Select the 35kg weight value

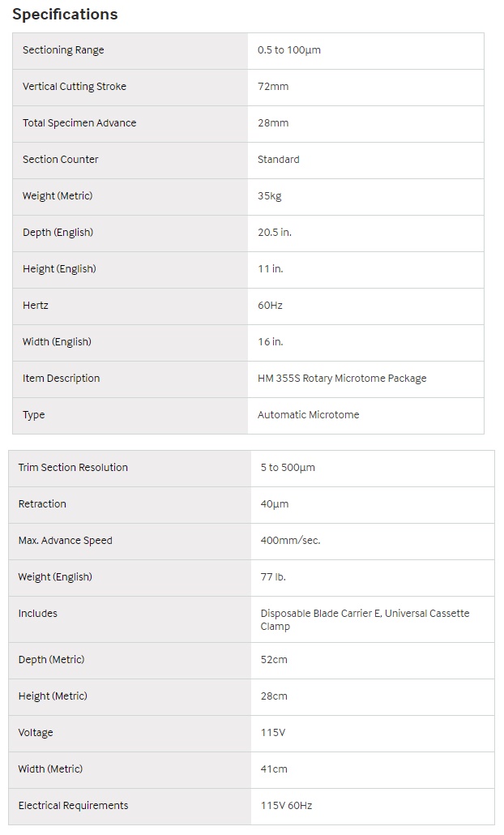270,196
